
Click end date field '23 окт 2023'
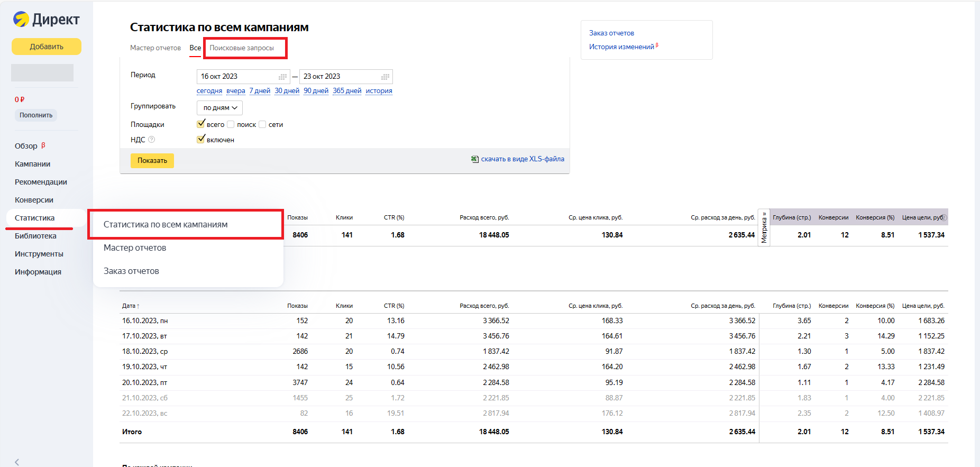pyautogui.click(x=346, y=77)
